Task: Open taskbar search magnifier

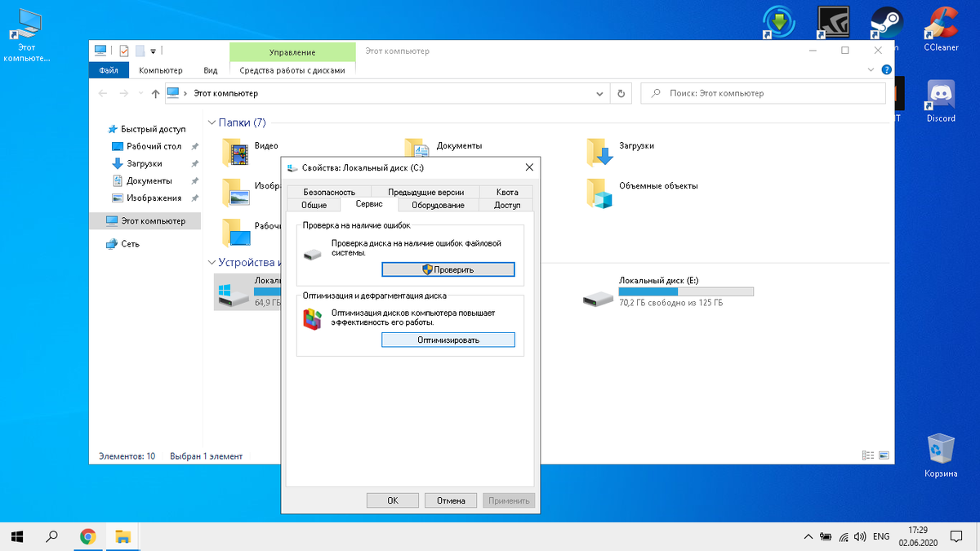Action: click(x=52, y=536)
